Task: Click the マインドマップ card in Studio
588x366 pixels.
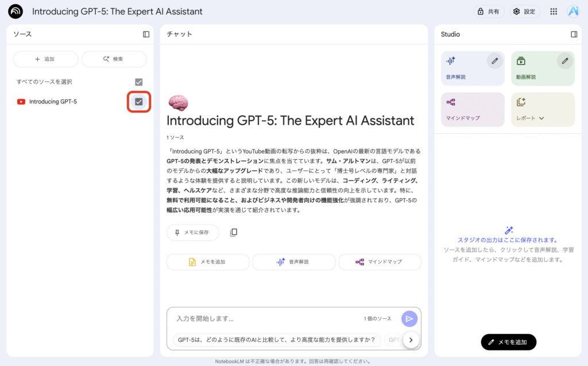Action: click(x=473, y=110)
